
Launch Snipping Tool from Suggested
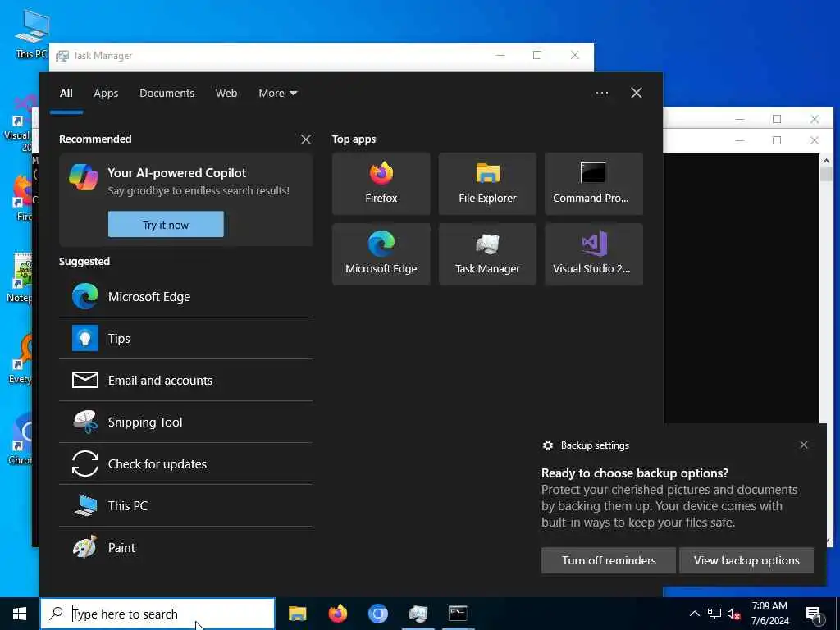(x=186, y=422)
